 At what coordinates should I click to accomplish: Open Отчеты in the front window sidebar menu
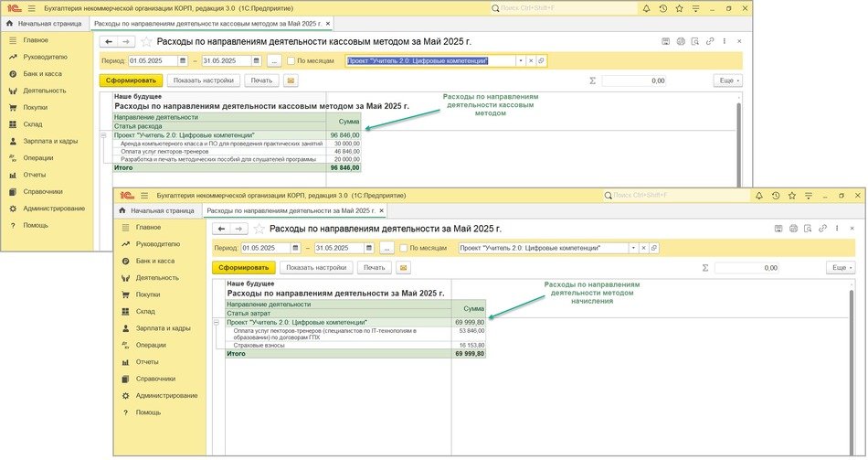[x=147, y=361]
